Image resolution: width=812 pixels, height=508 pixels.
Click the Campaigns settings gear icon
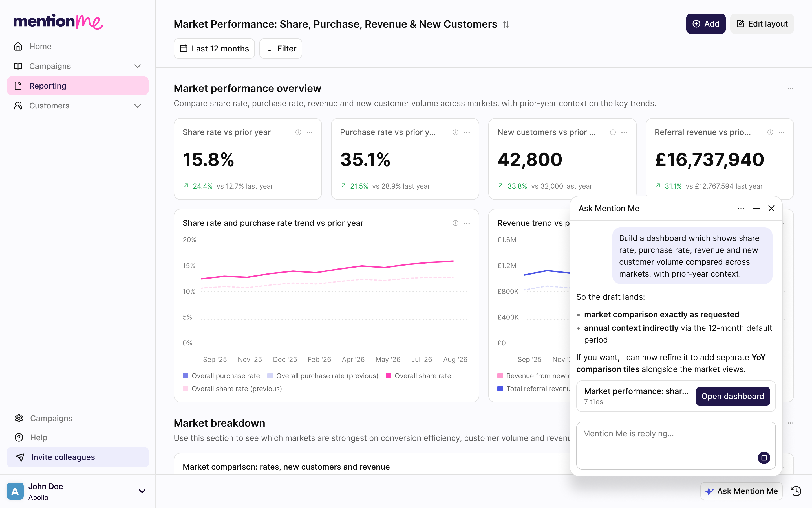[x=19, y=418]
